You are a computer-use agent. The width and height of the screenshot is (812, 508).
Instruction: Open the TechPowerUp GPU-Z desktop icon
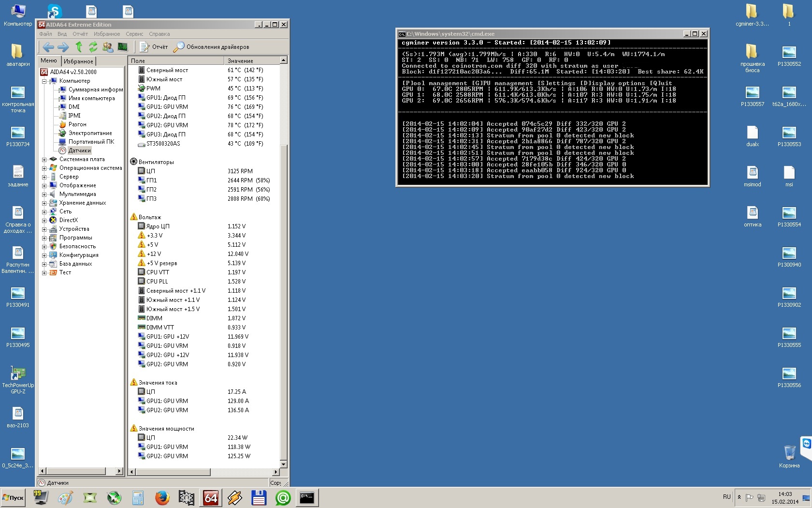point(18,379)
